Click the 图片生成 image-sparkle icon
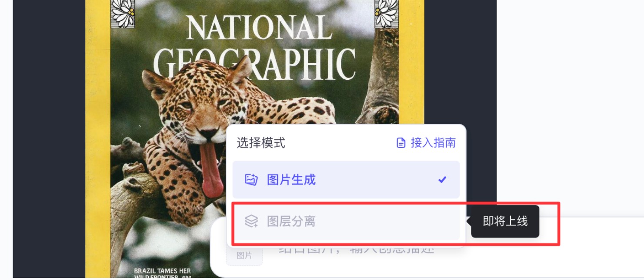Viewport: 644px width, 280px height. click(251, 180)
